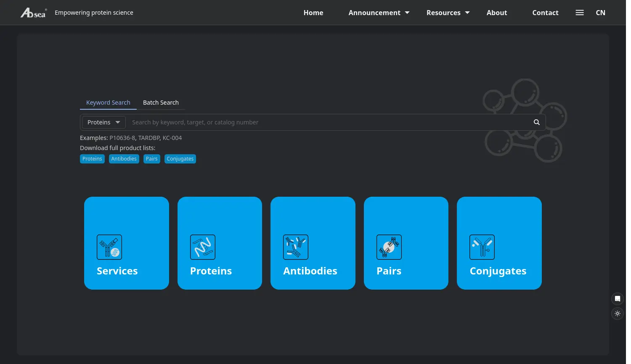Open the hamburger menu icon
631x364 pixels.
click(579, 13)
